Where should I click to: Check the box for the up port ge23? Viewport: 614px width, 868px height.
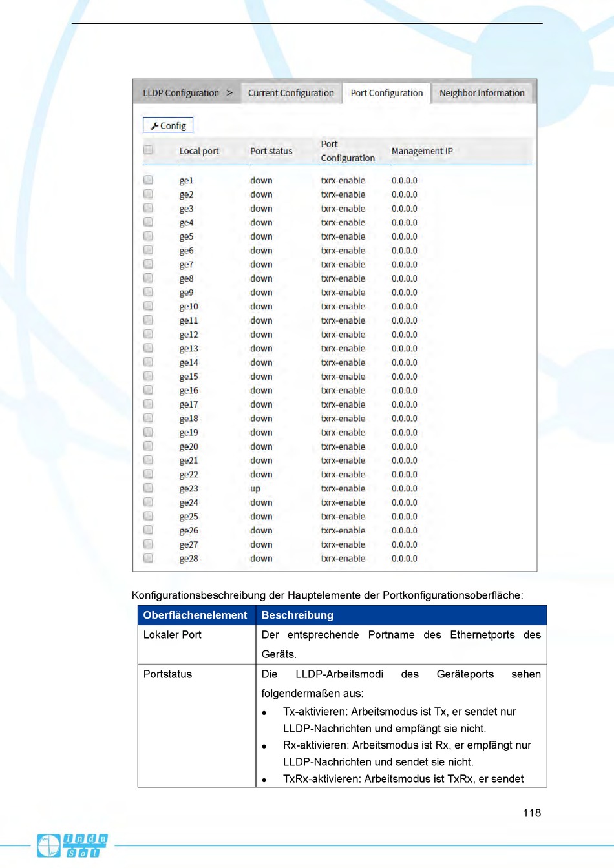[x=149, y=488]
